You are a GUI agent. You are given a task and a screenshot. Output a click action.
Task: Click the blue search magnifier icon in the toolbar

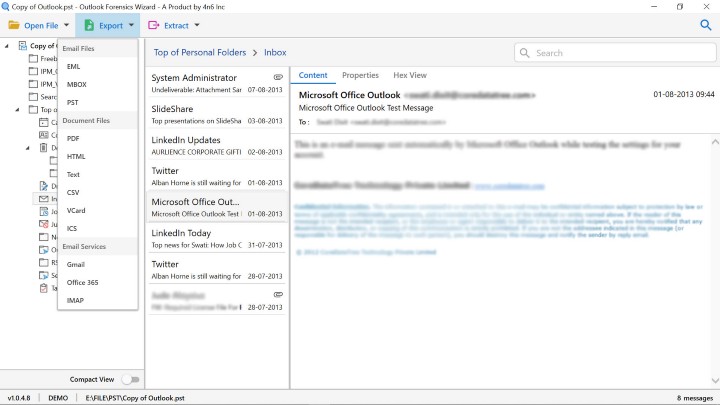(706, 25)
